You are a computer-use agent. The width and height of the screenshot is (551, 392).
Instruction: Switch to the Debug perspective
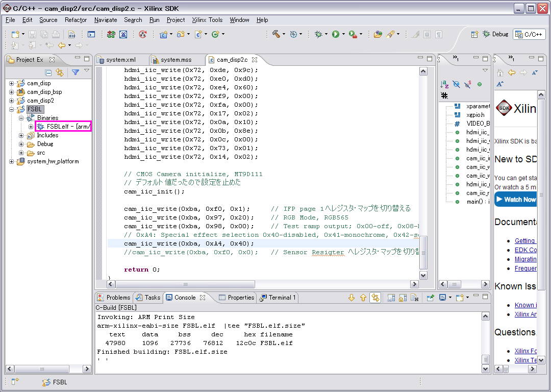click(495, 34)
